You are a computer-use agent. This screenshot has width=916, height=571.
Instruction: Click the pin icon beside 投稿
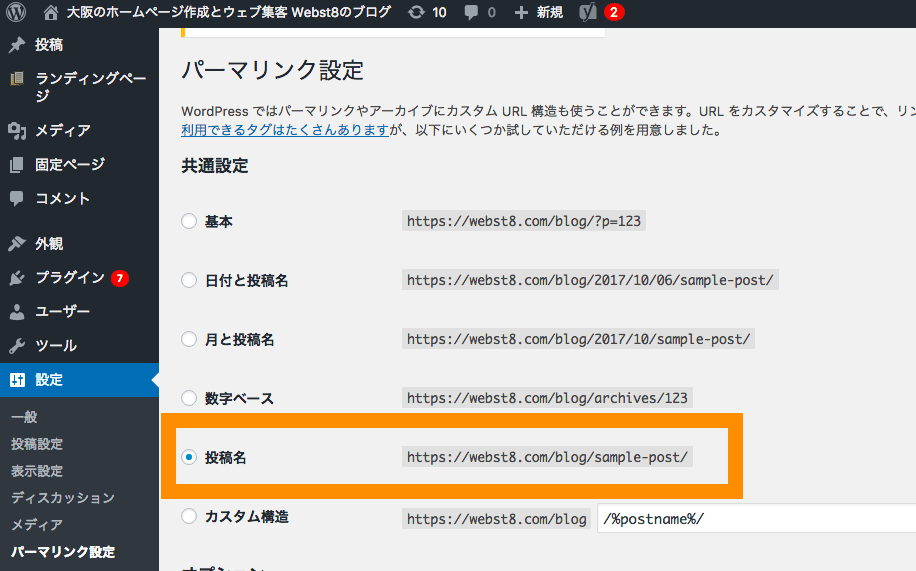point(17,44)
